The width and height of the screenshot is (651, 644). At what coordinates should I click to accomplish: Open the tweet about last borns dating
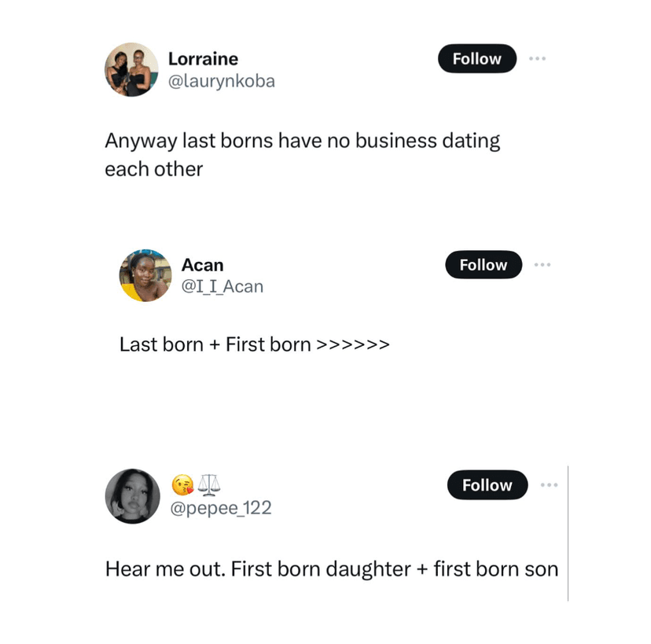(x=302, y=142)
